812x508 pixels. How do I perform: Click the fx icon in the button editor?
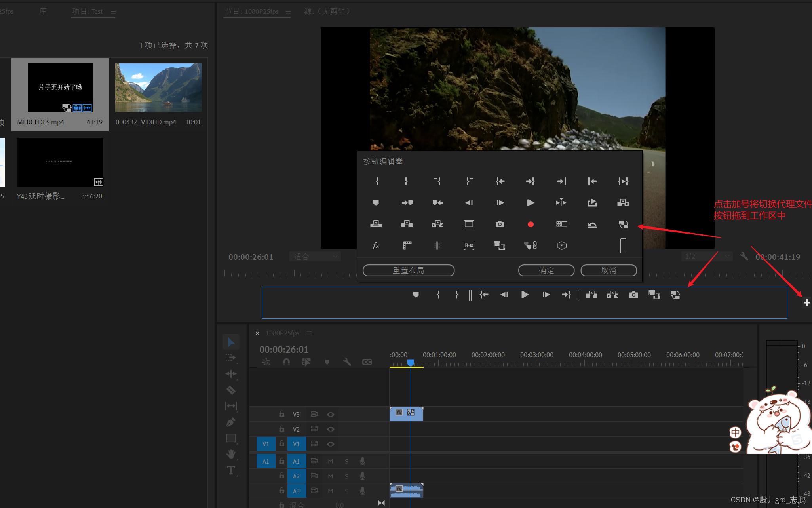click(x=376, y=246)
